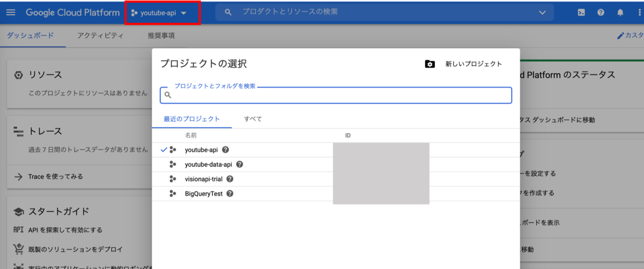Click the project icon beside BigQueryTest row
644x269 pixels.
[173, 193]
